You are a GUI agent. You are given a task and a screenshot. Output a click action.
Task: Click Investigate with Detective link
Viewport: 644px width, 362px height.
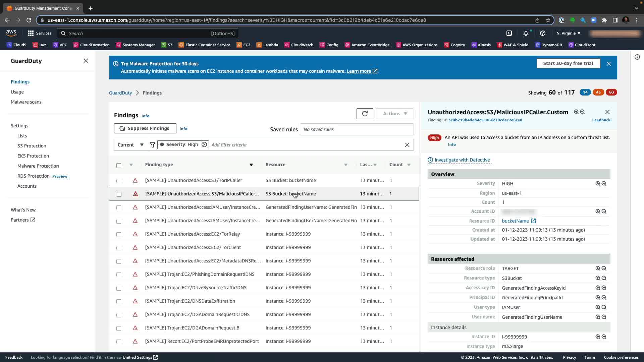[462, 160]
